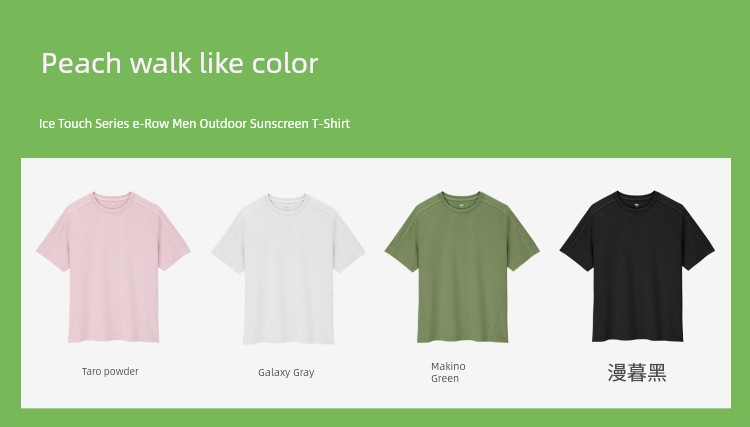Viewport: 750px width, 427px height.
Task: Click the word Peach in the heading
Action: coord(81,63)
